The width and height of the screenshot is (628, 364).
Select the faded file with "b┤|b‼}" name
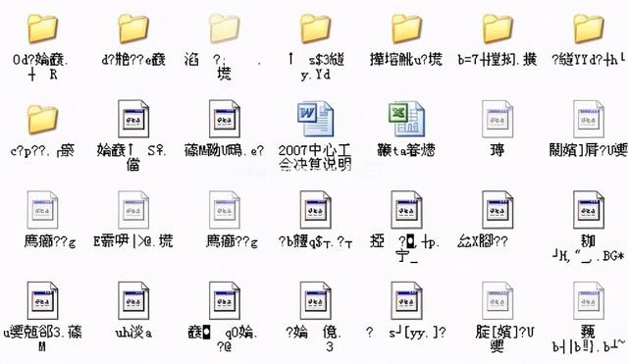pos(589,301)
